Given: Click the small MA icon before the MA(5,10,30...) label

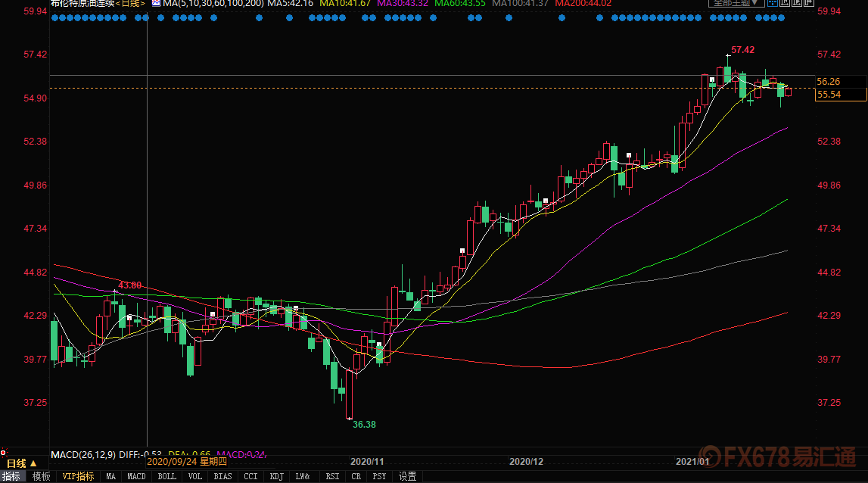Looking at the screenshot, I should pos(156,3).
